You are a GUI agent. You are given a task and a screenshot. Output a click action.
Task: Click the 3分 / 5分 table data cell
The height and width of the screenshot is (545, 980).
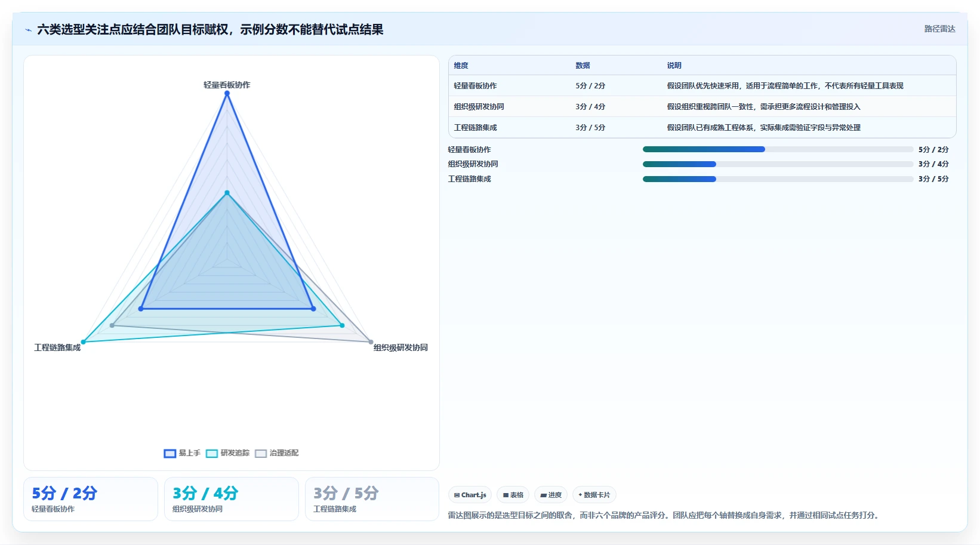(590, 128)
